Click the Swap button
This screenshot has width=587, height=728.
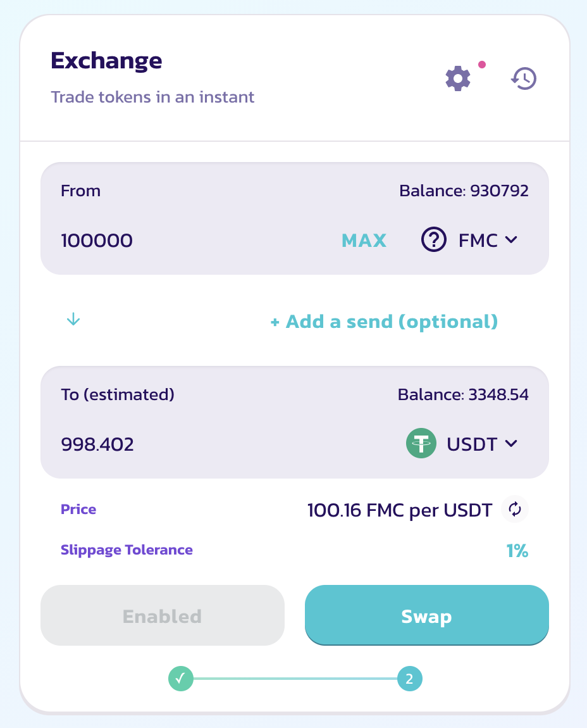tap(426, 615)
